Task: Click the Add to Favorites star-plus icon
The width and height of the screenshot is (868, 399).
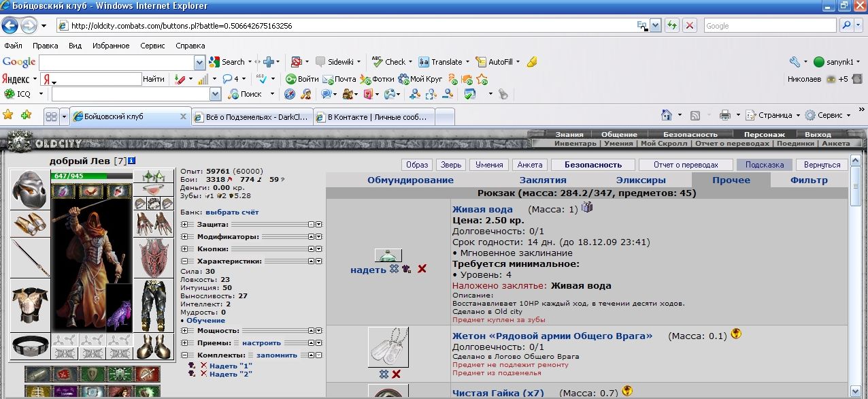Action: point(26,114)
